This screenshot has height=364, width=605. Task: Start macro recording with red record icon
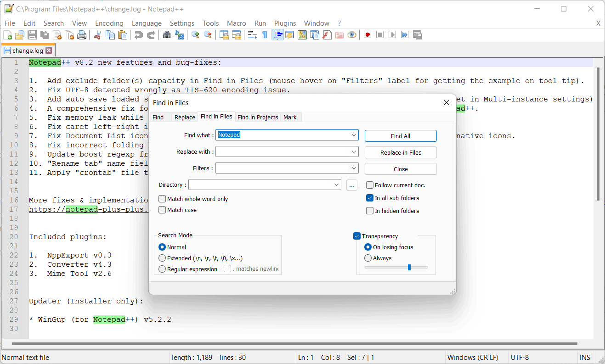click(x=368, y=35)
